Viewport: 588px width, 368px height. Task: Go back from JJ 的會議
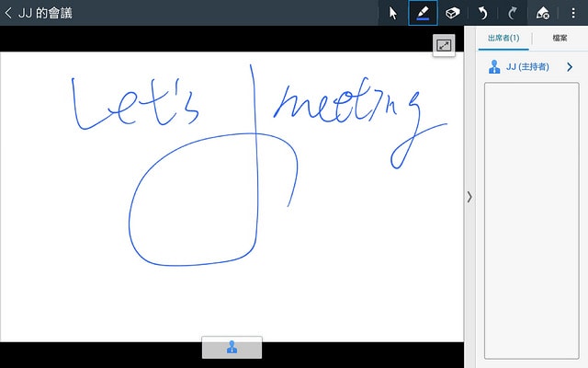click(x=8, y=13)
